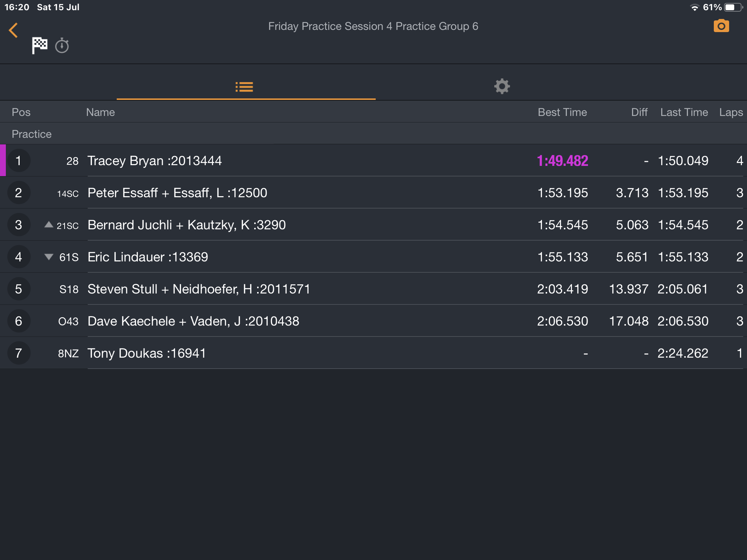This screenshot has height=560, width=747.
Task: Tap best time 1:53.195
Action: 562,193
